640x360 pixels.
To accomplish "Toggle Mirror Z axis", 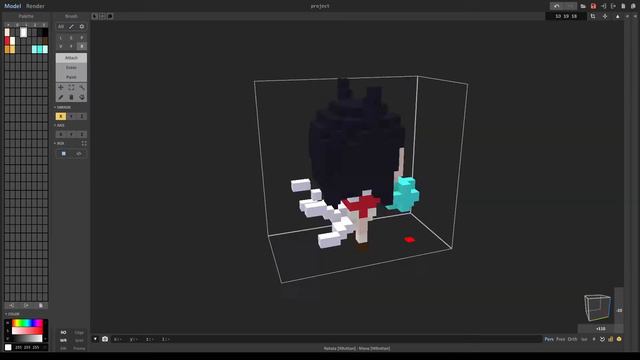I will 82,116.
